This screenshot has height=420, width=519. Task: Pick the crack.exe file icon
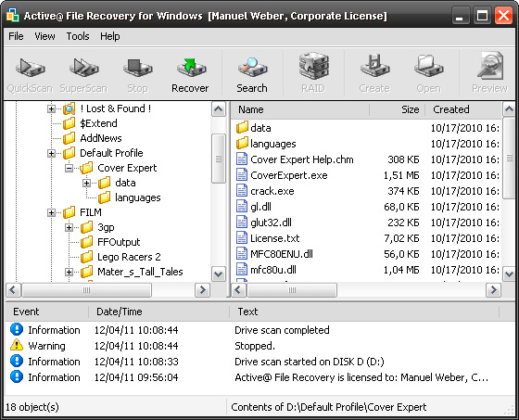pyautogui.click(x=242, y=191)
